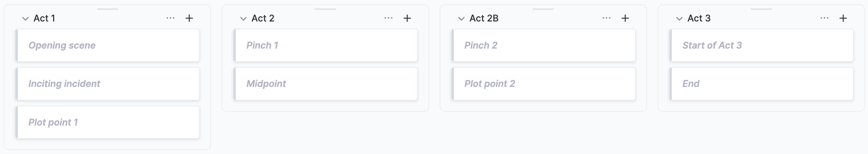Viewport: 868px width, 154px height.
Task: Add a card to the Act 2B column
Action: (625, 18)
